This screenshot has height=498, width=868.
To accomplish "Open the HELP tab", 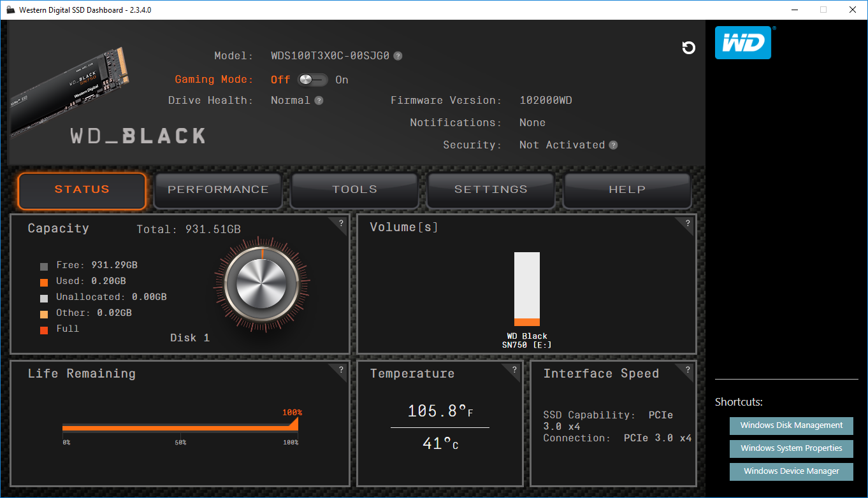I will tap(627, 190).
